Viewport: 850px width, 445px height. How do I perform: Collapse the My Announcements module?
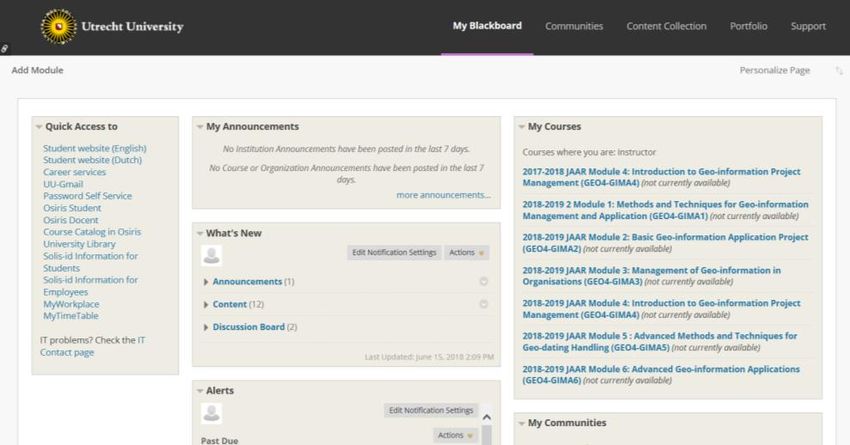point(200,127)
